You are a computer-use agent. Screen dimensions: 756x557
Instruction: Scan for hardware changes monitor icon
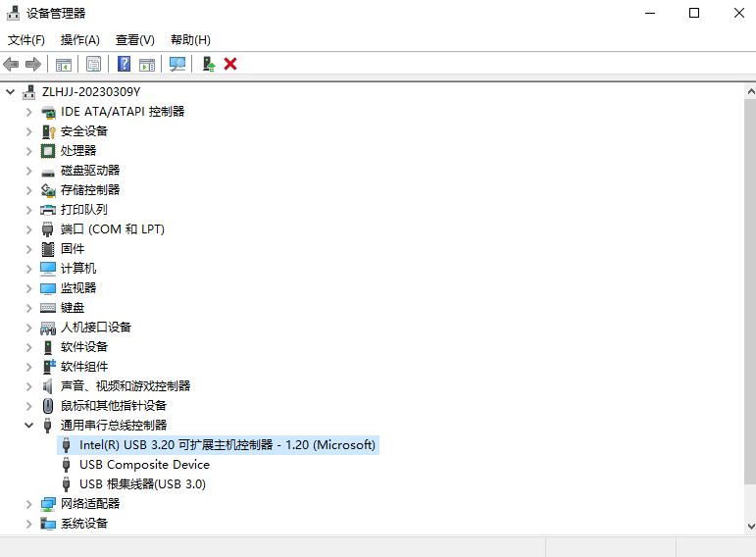[177, 64]
